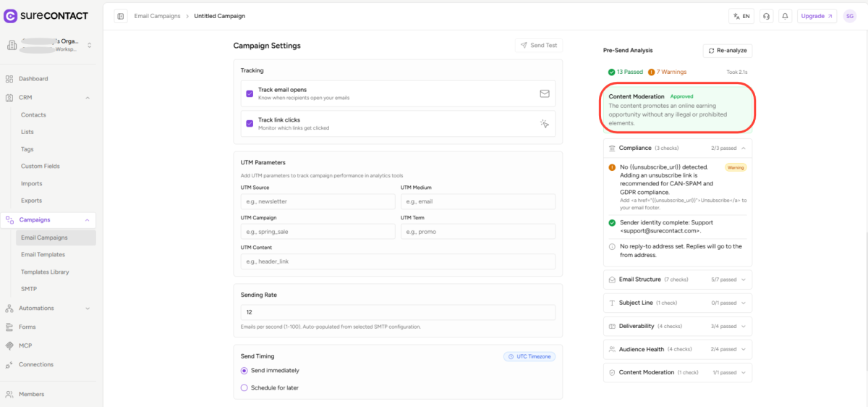Viewport: 868px width, 407px height.
Task: Click the headset support icon
Action: (766, 16)
